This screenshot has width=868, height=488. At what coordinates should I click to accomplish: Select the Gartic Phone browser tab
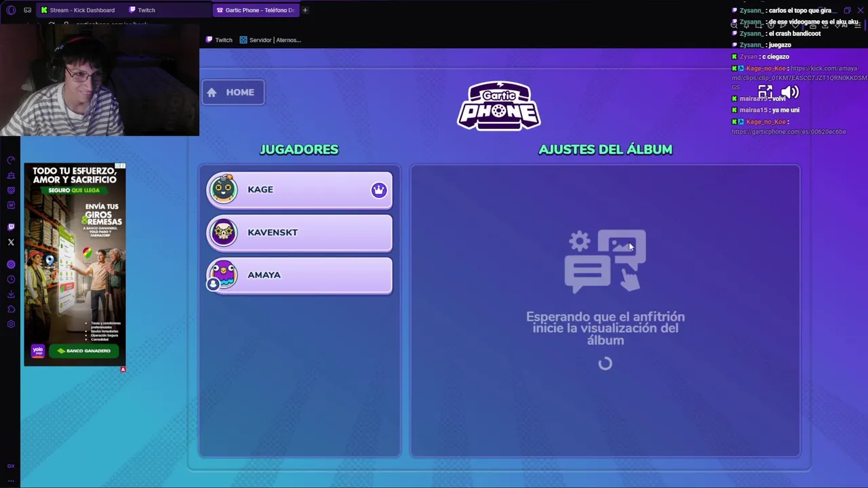tap(255, 10)
